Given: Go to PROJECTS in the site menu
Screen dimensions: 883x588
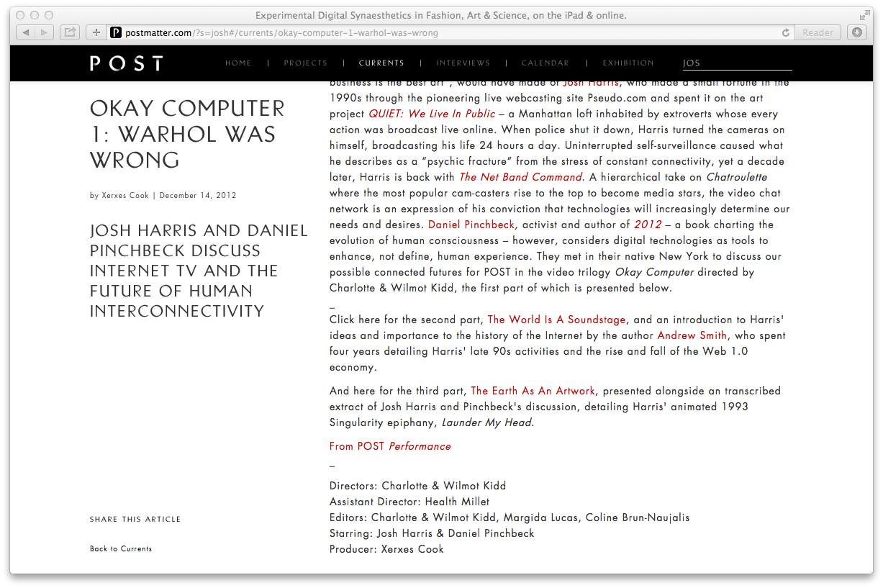Looking at the screenshot, I should pos(306,63).
